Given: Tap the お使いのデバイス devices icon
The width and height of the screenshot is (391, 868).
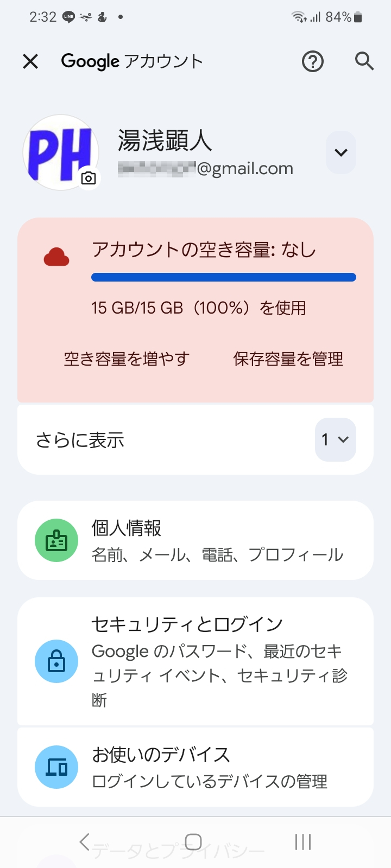Looking at the screenshot, I should point(56,767).
